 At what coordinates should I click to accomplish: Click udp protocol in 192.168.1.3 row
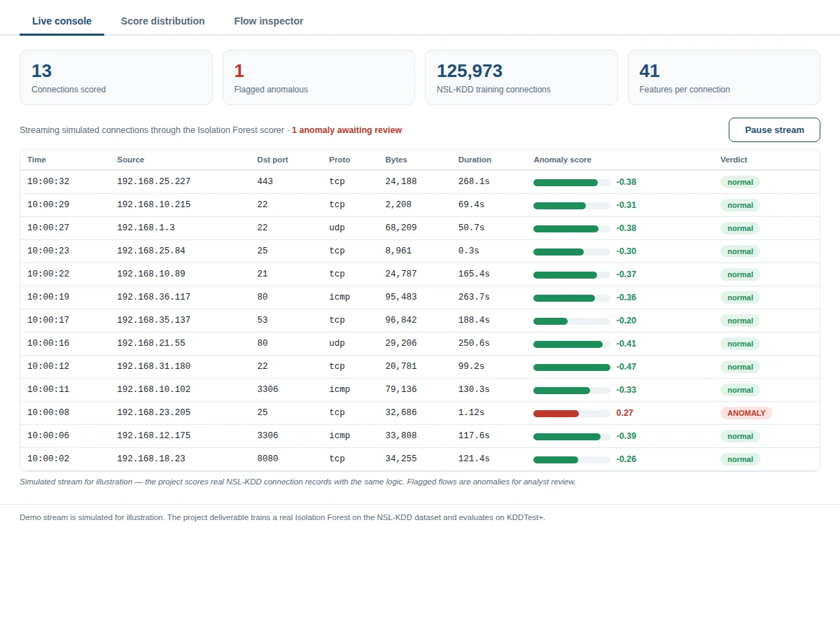[x=337, y=228]
